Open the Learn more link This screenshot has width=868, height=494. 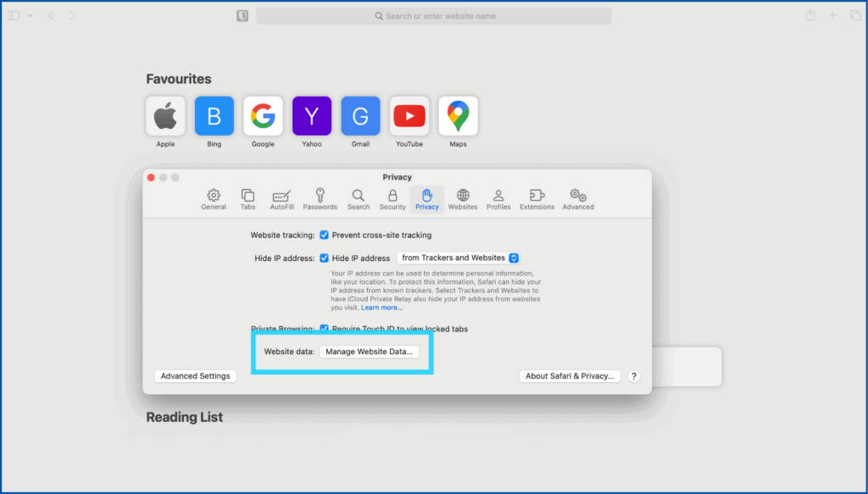[x=382, y=308]
